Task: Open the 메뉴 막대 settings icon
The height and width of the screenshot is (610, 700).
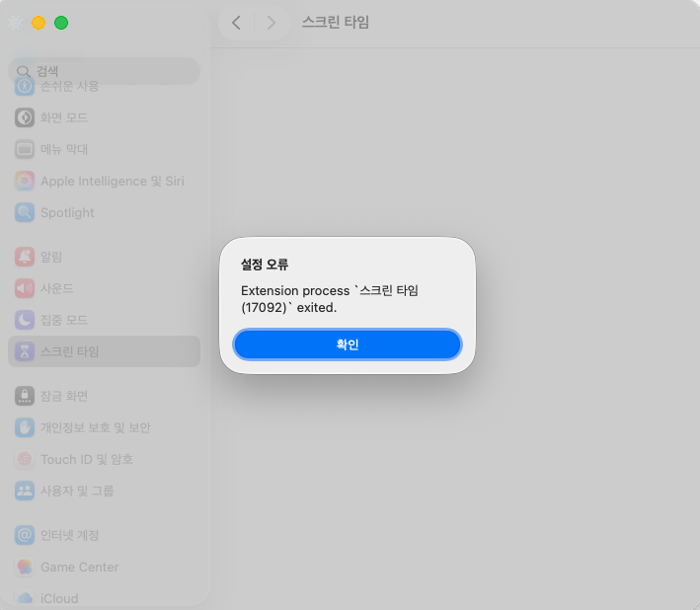Action: 25,149
